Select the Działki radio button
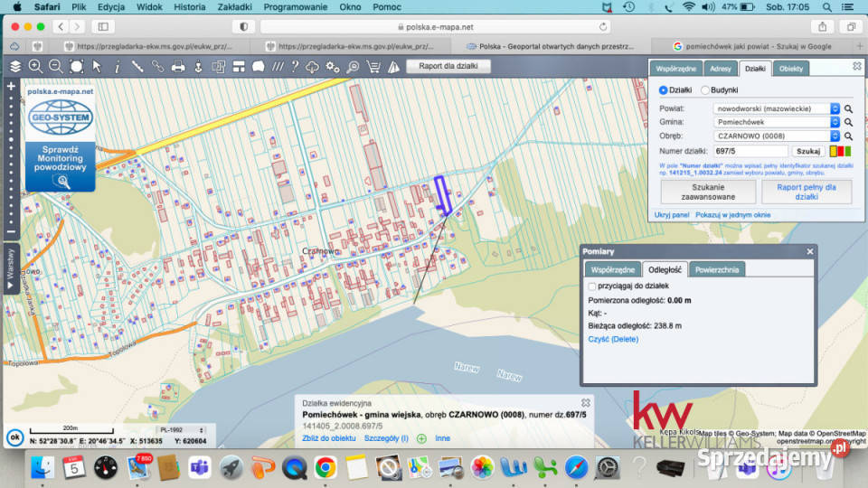868x488 pixels. 664,90
